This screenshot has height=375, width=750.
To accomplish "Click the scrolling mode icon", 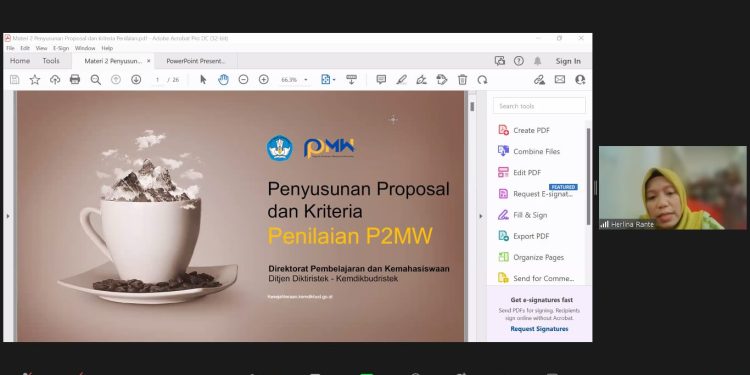I will point(352,80).
